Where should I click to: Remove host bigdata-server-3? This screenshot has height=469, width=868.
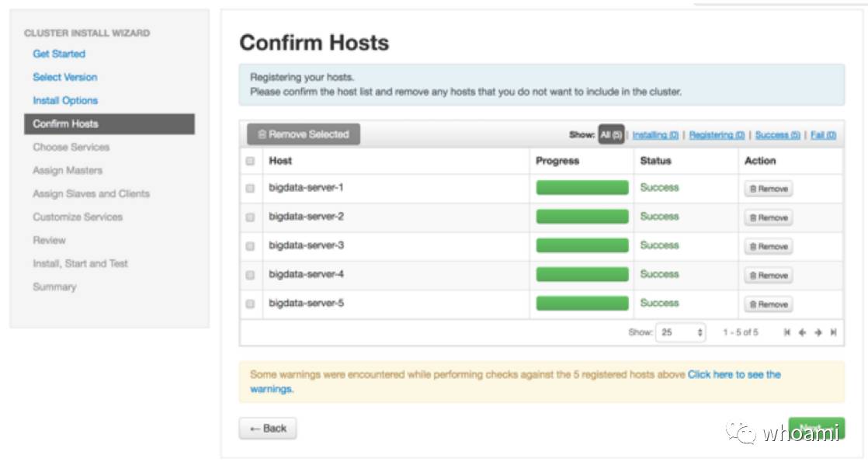click(x=768, y=246)
